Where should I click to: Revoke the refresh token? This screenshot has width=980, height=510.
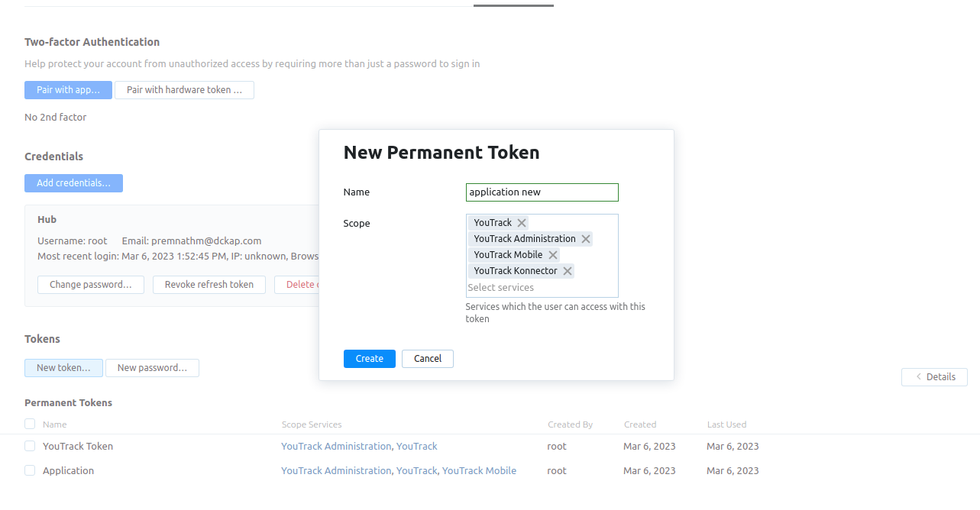coord(209,284)
